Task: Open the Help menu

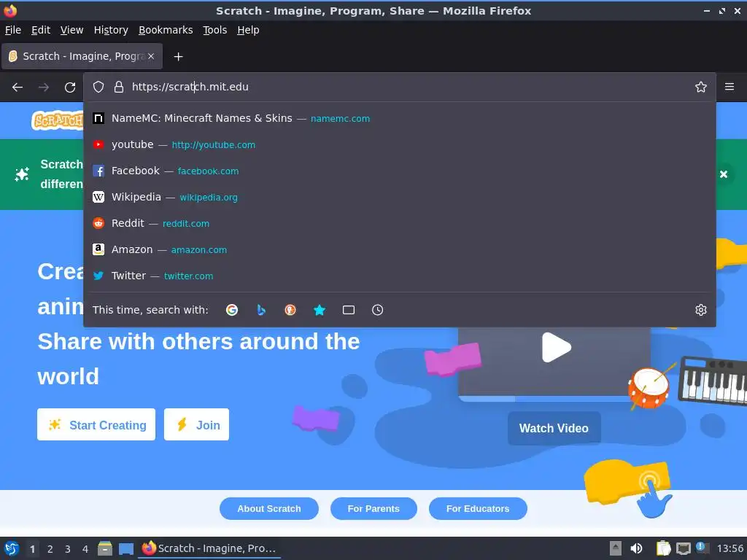Action: (248, 30)
